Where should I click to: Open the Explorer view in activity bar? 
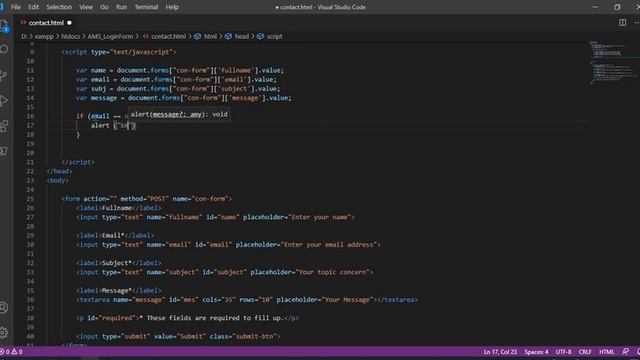coord(4,27)
